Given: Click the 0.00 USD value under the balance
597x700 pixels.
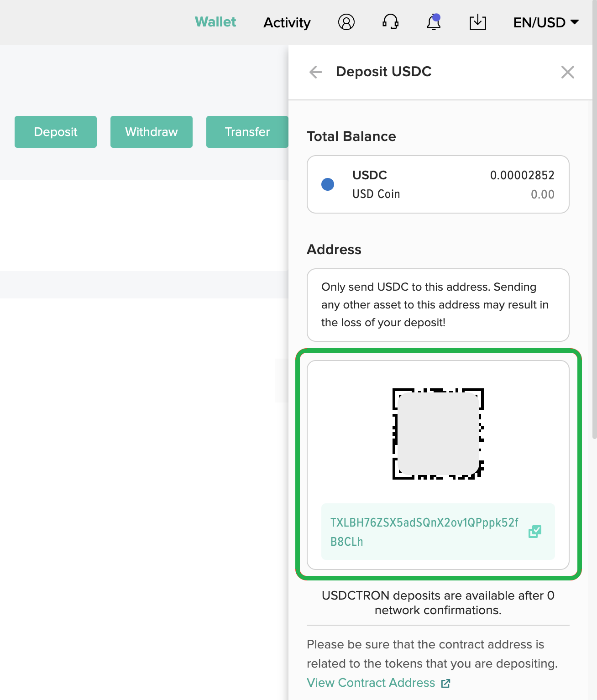Looking at the screenshot, I should click(543, 194).
